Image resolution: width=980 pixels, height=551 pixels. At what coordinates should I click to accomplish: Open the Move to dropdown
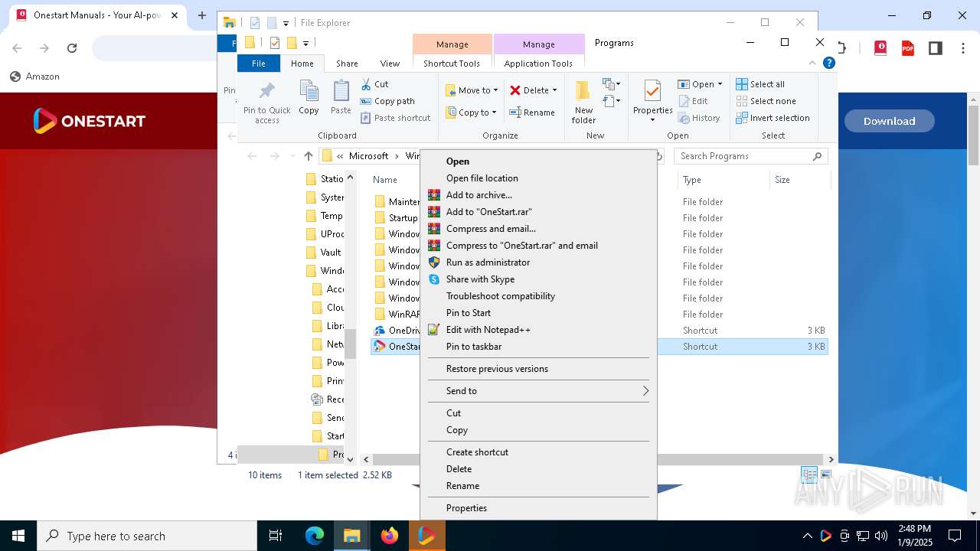click(x=472, y=90)
